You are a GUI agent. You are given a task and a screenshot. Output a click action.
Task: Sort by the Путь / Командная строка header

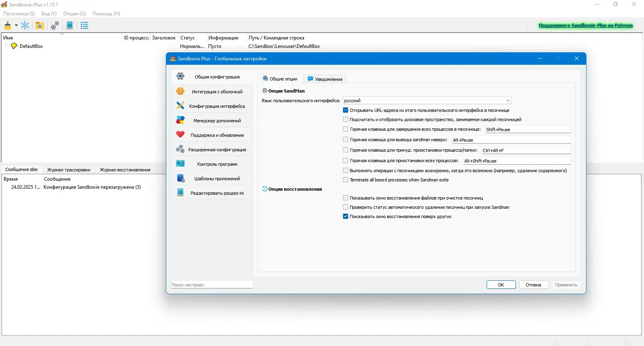277,38
